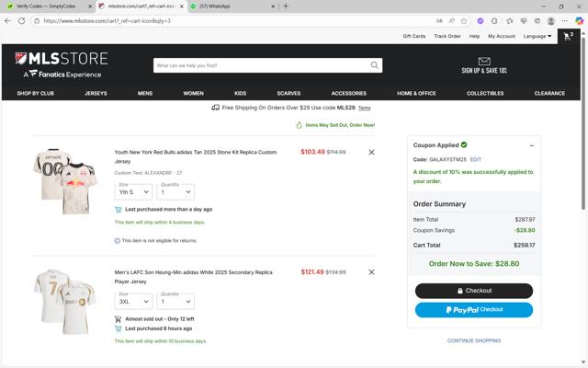Remove the Red Bulls jersey from cart
This screenshot has width=588, height=368.
tap(371, 152)
